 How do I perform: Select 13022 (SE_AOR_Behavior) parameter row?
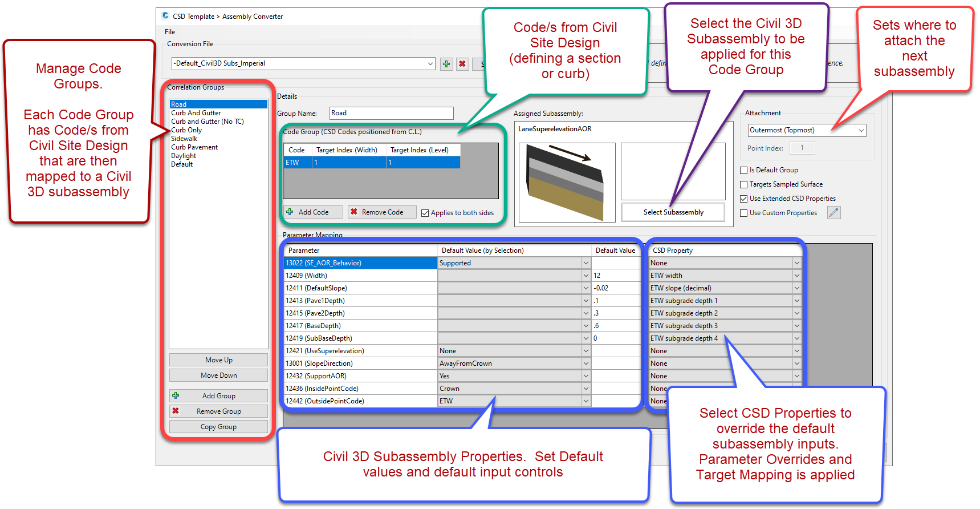click(360, 263)
